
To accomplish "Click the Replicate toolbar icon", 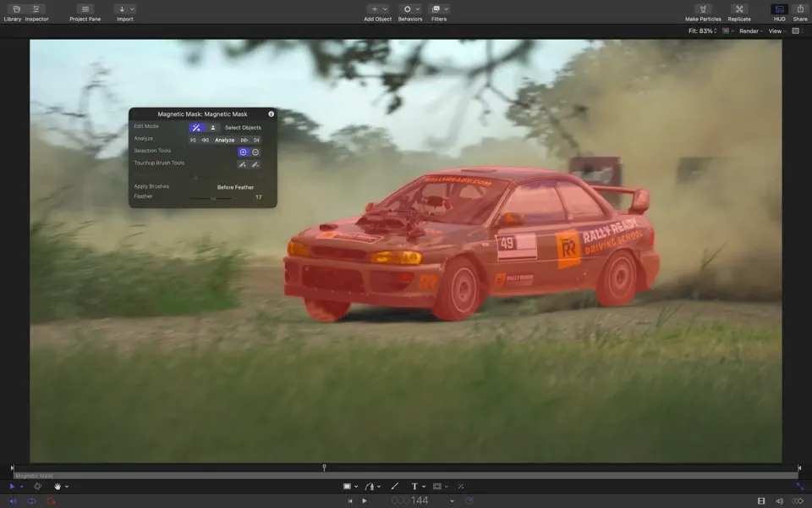I will click(738, 11).
